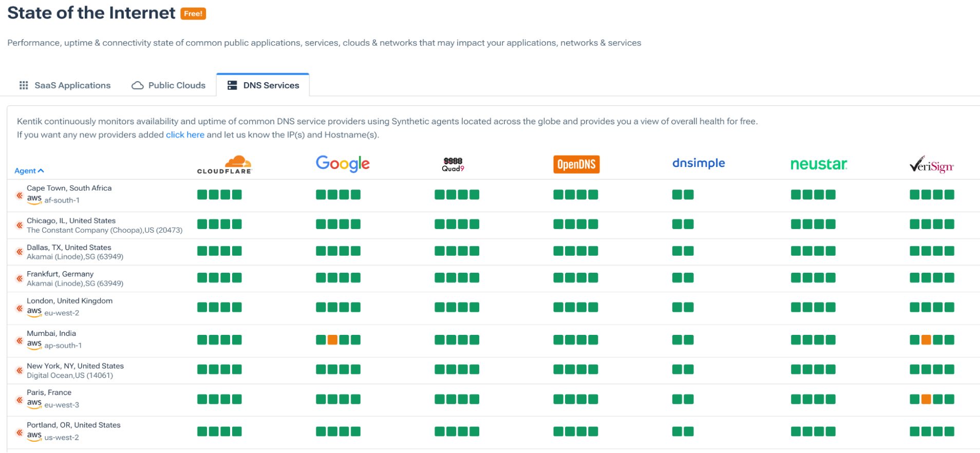Expand the Cape Town agent row chevron
Screen dimensions: 980x453
tap(19, 195)
